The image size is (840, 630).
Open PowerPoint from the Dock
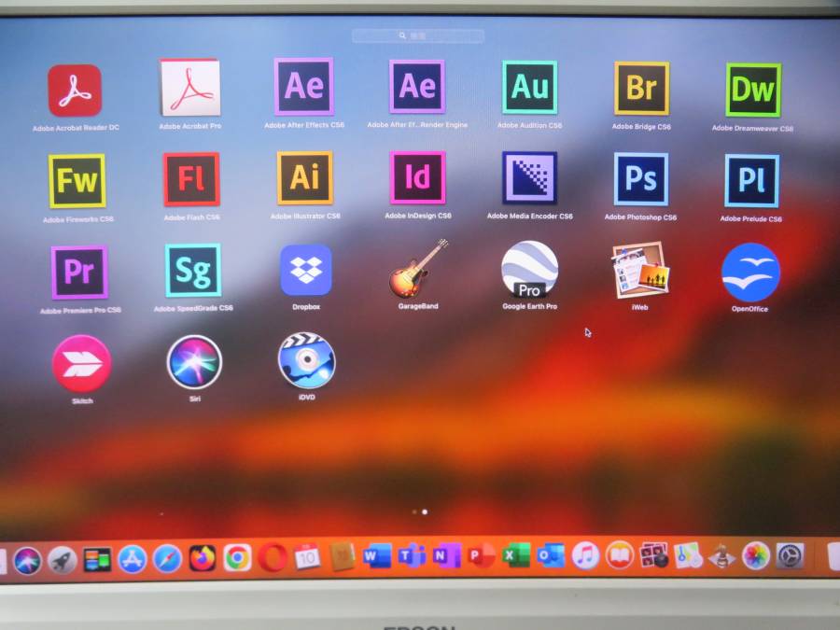click(x=481, y=555)
